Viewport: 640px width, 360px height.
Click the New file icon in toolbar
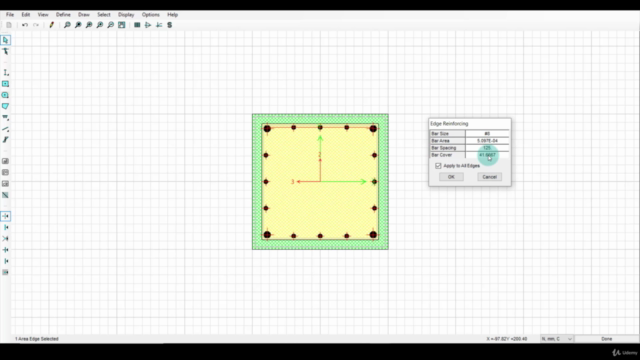tap(9, 25)
